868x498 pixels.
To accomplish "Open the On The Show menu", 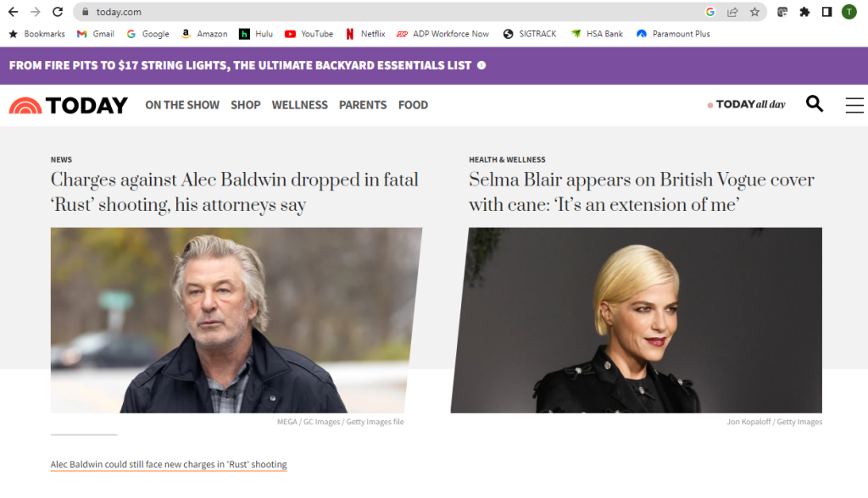I will point(182,105).
